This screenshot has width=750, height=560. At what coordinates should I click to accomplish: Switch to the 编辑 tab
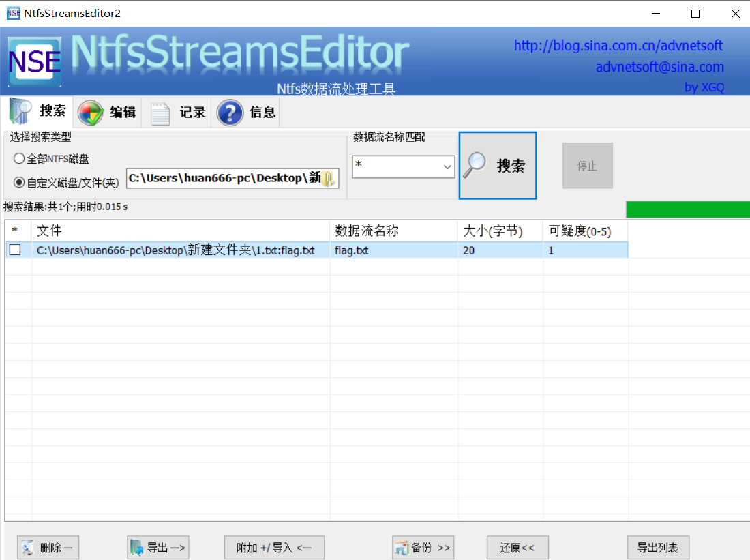pyautogui.click(x=107, y=112)
